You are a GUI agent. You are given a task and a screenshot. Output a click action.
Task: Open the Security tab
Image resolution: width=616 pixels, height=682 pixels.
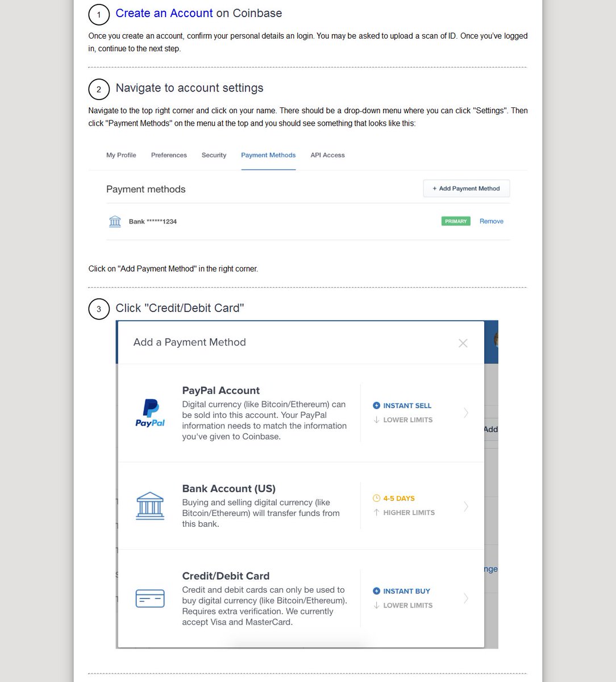(x=214, y=155)
